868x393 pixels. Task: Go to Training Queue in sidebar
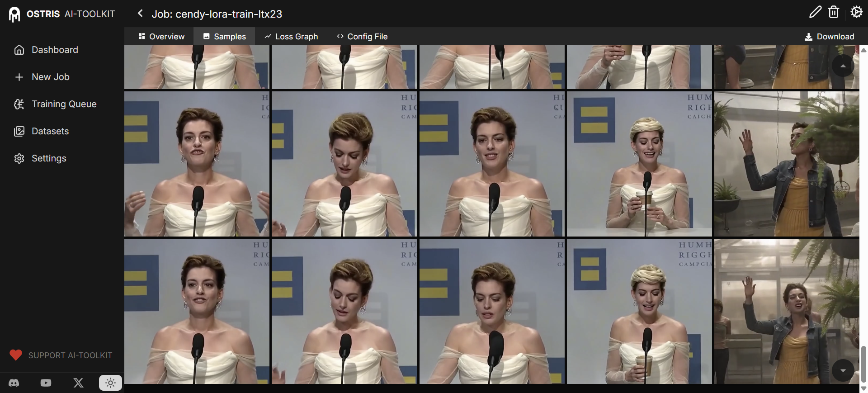click(x=64, y=104)
